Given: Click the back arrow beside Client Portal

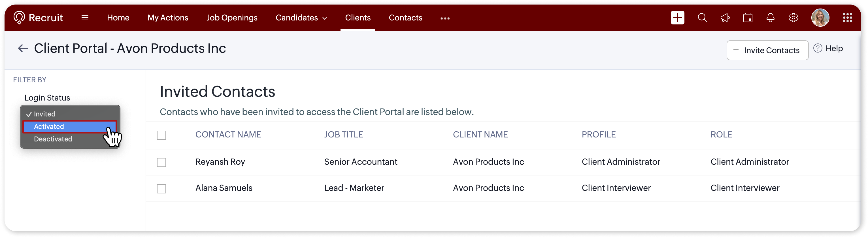Looking at the screenshot, I should coord(23,48).
